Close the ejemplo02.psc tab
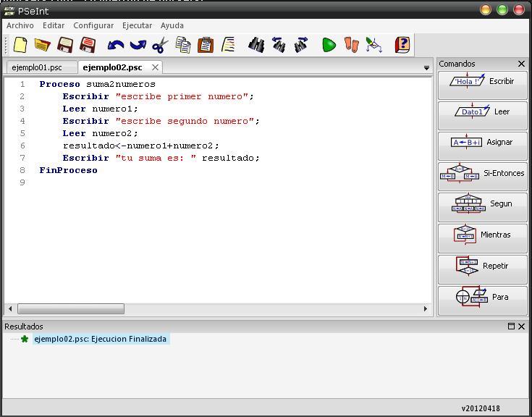532x417 pixels. pyautogui.click(x=155, y=67)
